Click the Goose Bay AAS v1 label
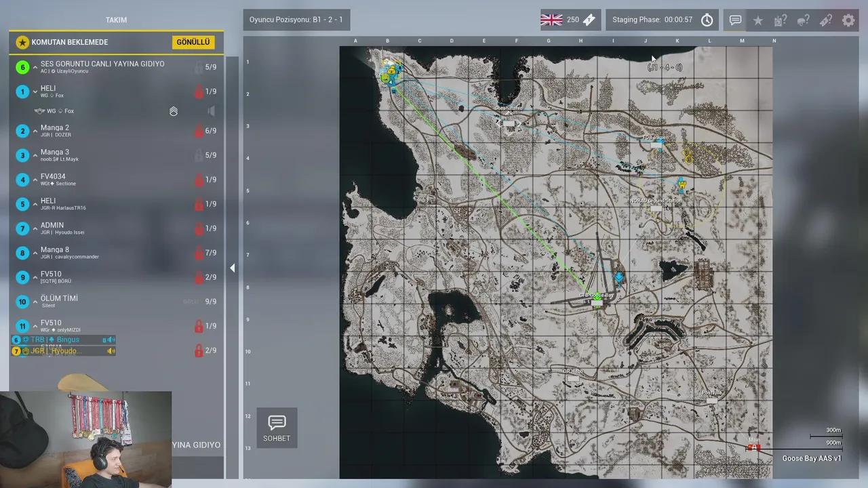 point(812,459)
